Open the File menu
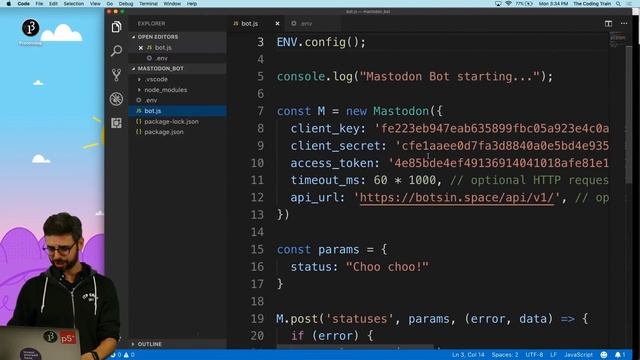Viewport: 640px width, 360px height. pos(39,4)
